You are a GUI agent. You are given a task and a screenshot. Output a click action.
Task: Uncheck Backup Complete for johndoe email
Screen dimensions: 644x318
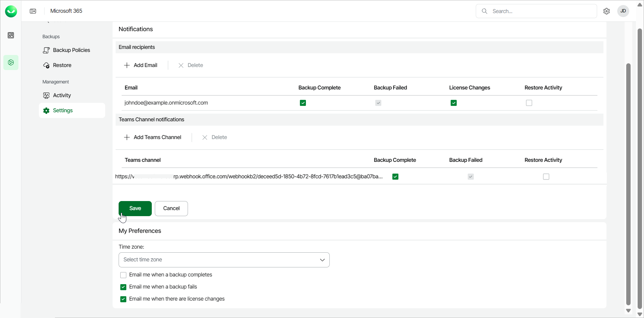click(303, 103)
